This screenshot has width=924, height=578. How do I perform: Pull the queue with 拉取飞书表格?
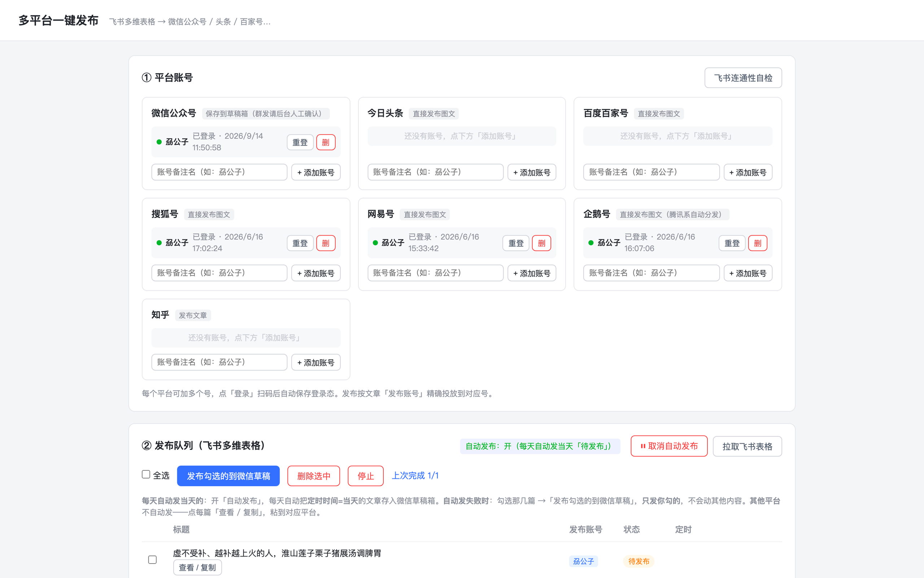(747, 446)
